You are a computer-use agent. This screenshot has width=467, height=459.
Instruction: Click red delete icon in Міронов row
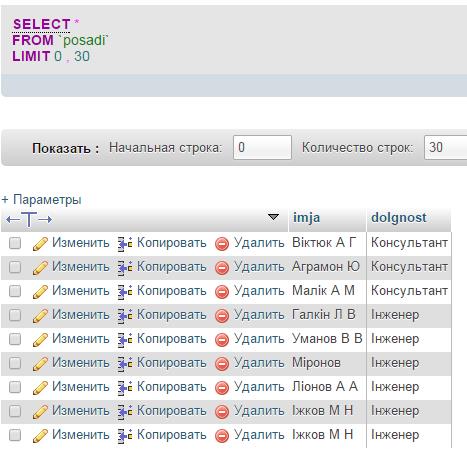point(222,364)
